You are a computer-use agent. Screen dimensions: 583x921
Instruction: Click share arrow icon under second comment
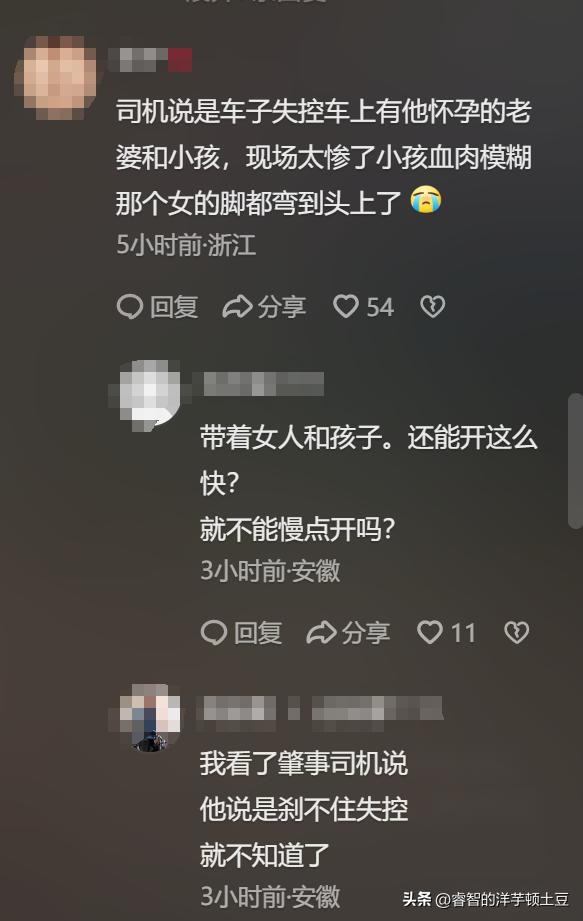pos(321,633)
